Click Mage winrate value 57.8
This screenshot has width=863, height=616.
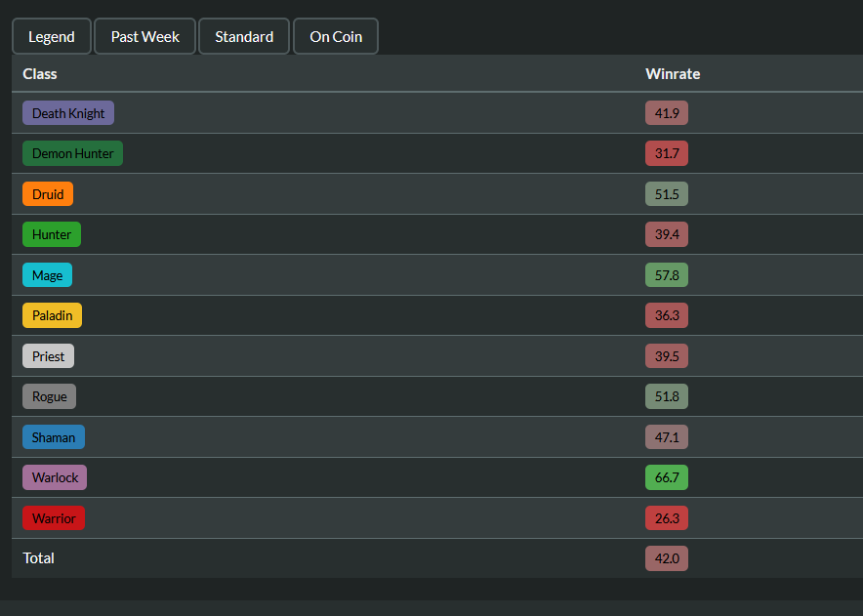click(667, 274)
